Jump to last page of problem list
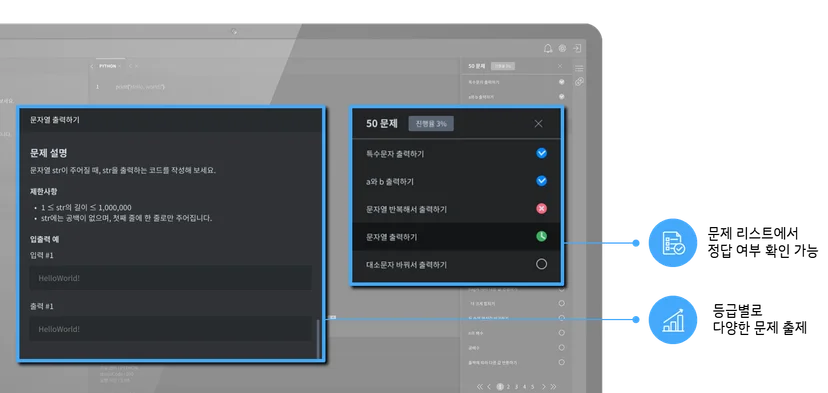 coord(553,387)
